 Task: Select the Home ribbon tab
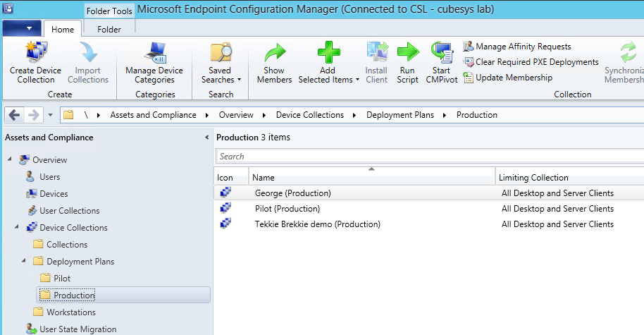coord(63,30)
